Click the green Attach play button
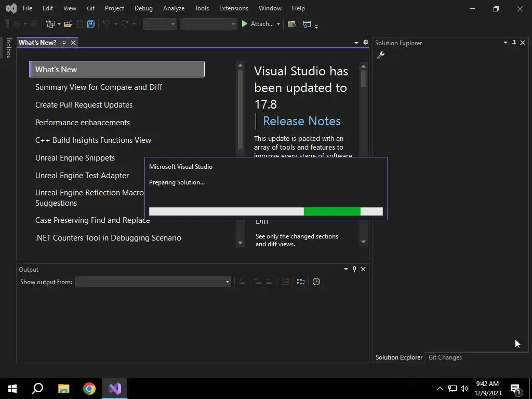This screenshot has width=532, height=399. pyautogui.click(x=244, y=24)
